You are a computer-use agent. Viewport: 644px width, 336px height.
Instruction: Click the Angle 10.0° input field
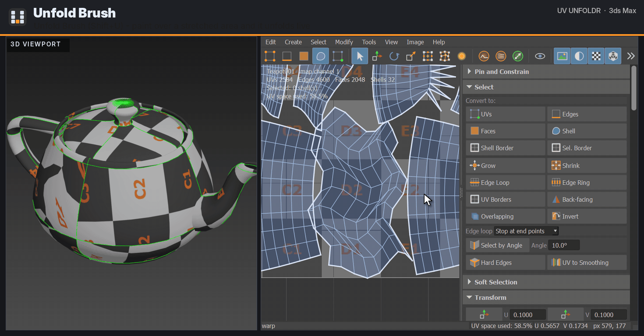click(x=564, y=245)
